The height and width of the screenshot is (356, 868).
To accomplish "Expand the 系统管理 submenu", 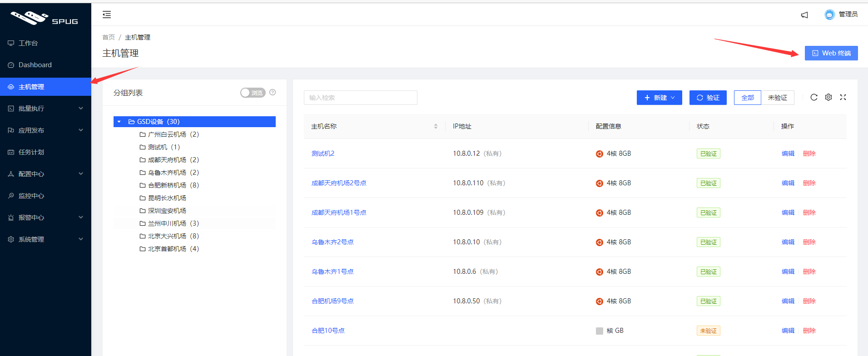I will click(x=81, y=239).
